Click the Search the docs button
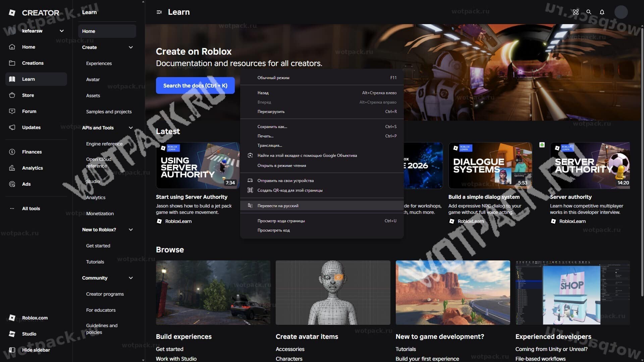The width and height of the screenshot is (644, 362). (x=195, y=85)
